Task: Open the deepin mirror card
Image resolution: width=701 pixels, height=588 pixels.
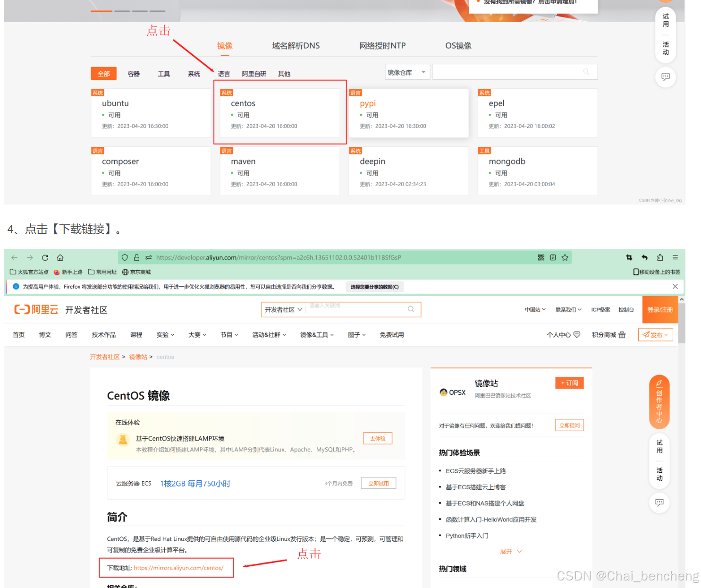Action: (409, 171)
